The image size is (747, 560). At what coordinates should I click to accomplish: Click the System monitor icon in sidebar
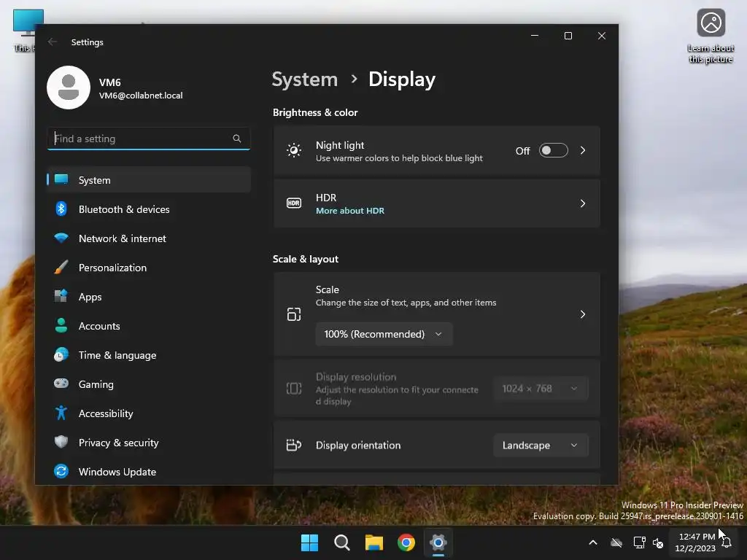coord(61,179)
